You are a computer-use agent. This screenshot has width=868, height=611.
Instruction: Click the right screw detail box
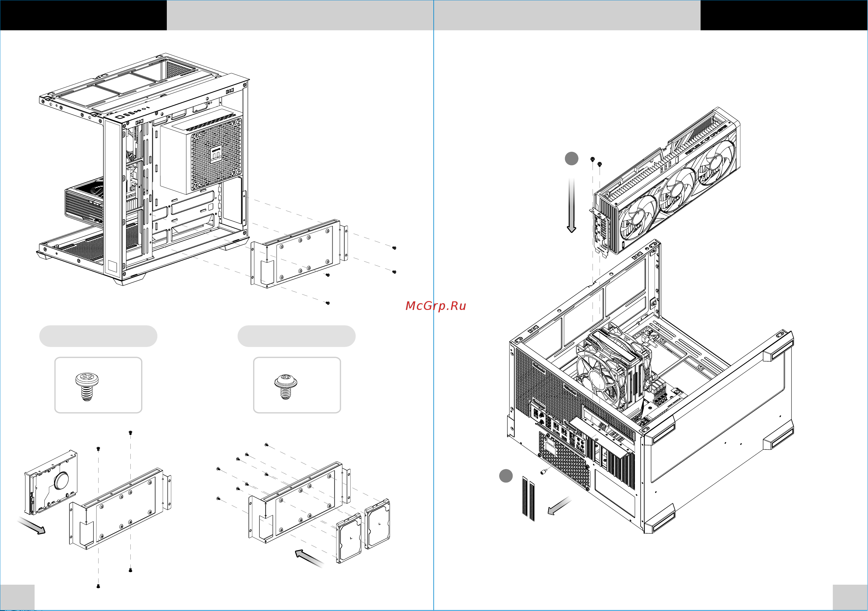(x=297, y=385)
